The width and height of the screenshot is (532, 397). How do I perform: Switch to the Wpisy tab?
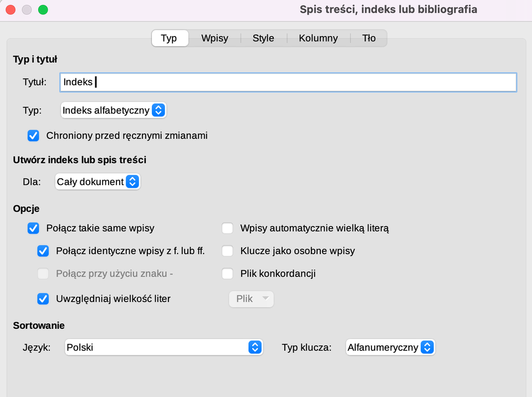pos(215,38)
